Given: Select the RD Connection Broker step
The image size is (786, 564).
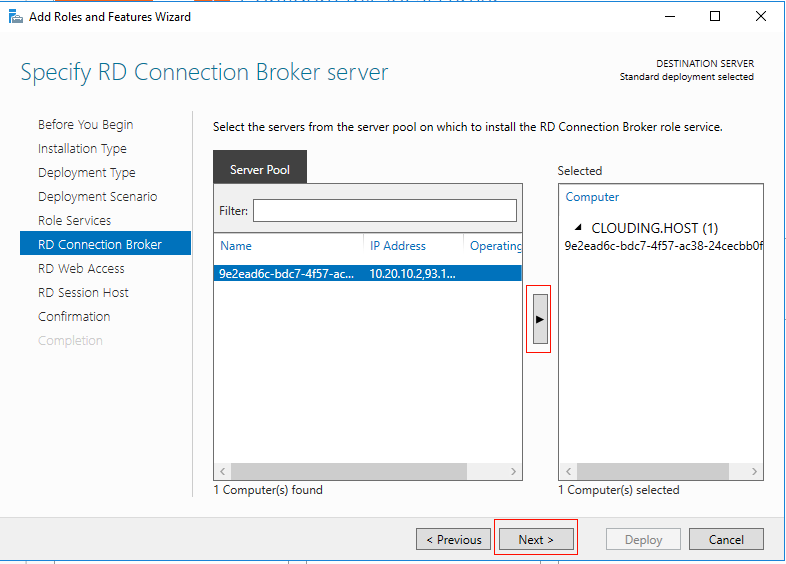Looking at the screenshot, I should pos(105,243).
